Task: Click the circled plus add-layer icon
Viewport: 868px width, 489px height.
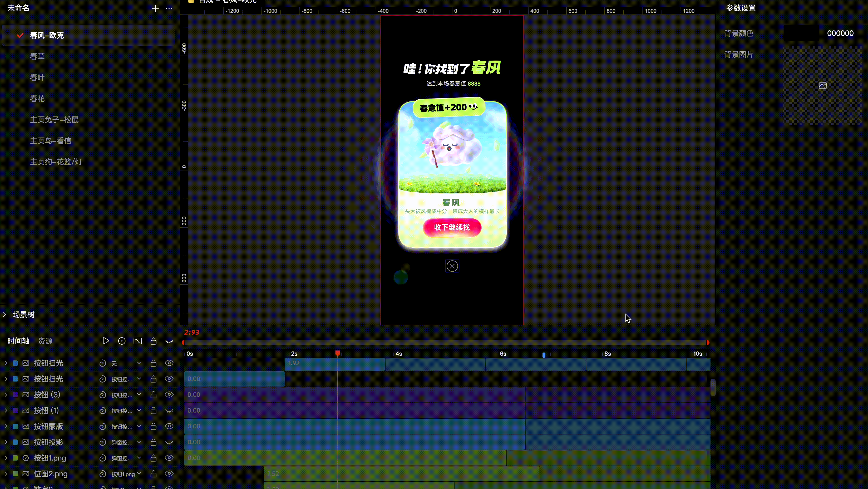Action: [x=122, y=341]
